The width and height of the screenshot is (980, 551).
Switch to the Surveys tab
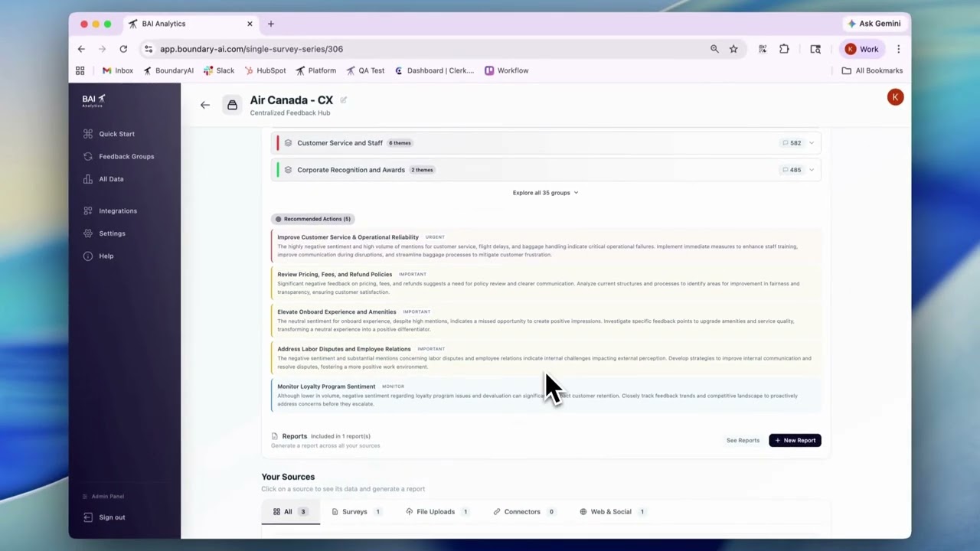(x=356, y=512)
